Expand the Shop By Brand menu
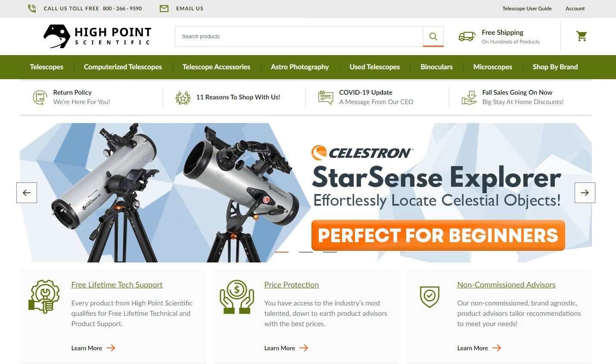Viewport: 616px width, 364px height. click(555, 67)
